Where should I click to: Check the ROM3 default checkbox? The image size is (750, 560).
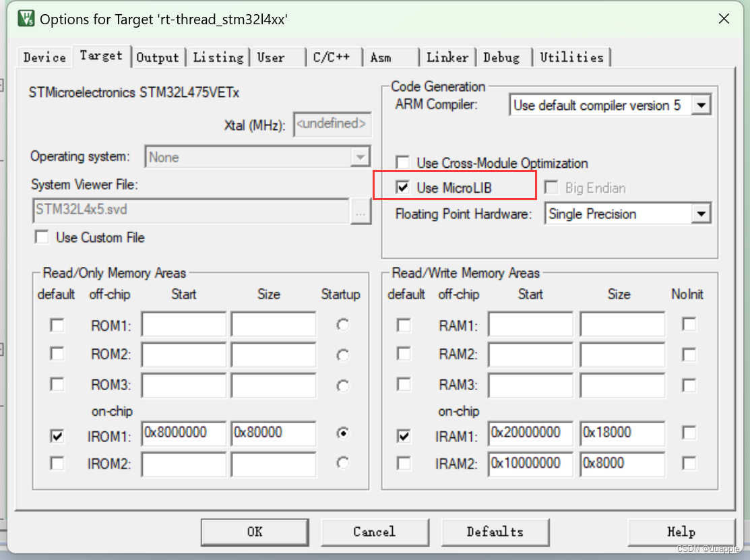(x=57, y=384)
